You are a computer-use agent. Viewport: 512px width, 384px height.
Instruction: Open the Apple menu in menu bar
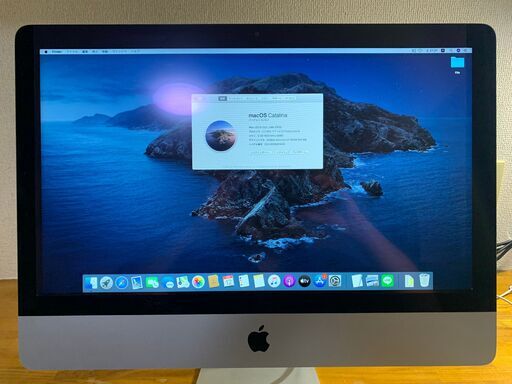46,52
